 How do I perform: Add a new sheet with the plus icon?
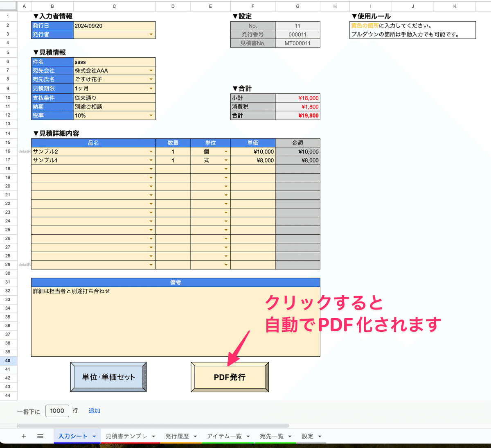coord(24,436)
